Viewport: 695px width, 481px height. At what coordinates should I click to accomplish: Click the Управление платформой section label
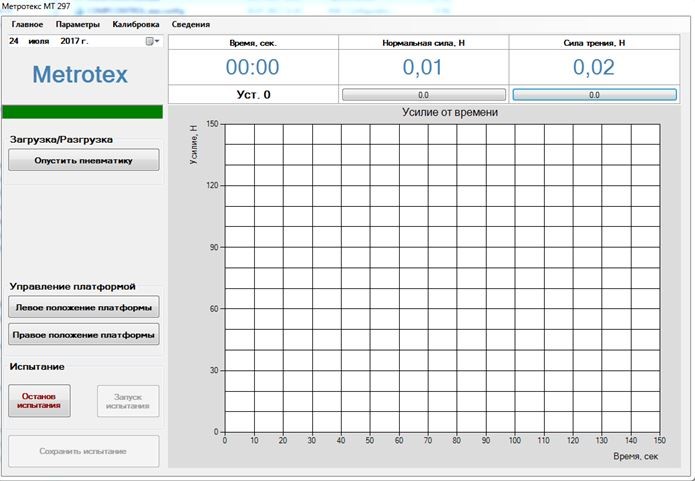click(x=73, y=287)
